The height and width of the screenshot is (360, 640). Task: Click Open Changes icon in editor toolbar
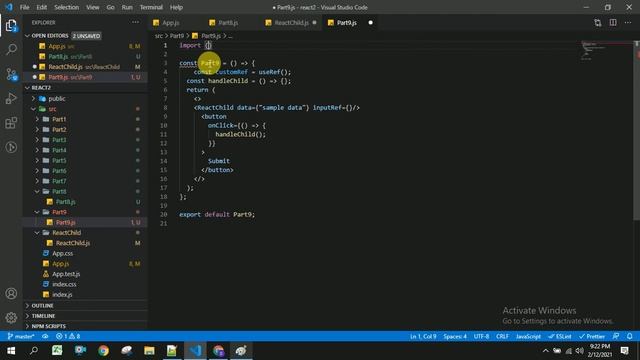pos(598,23)
